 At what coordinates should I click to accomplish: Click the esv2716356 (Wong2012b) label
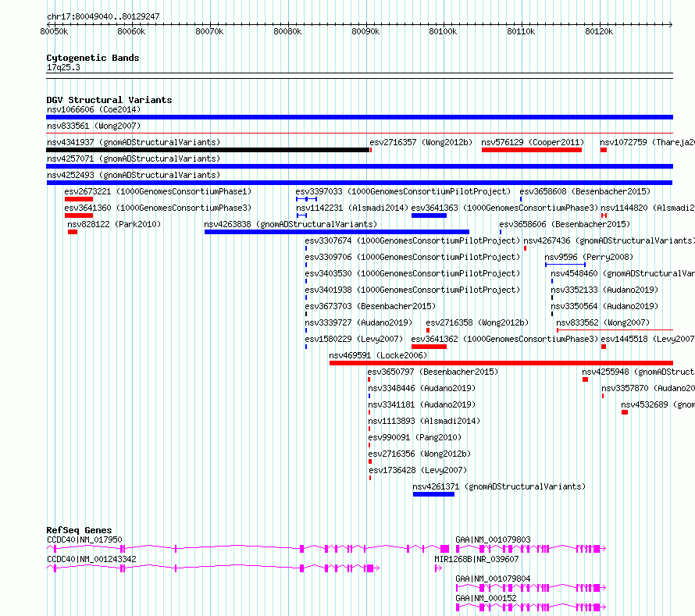(420, 454)
